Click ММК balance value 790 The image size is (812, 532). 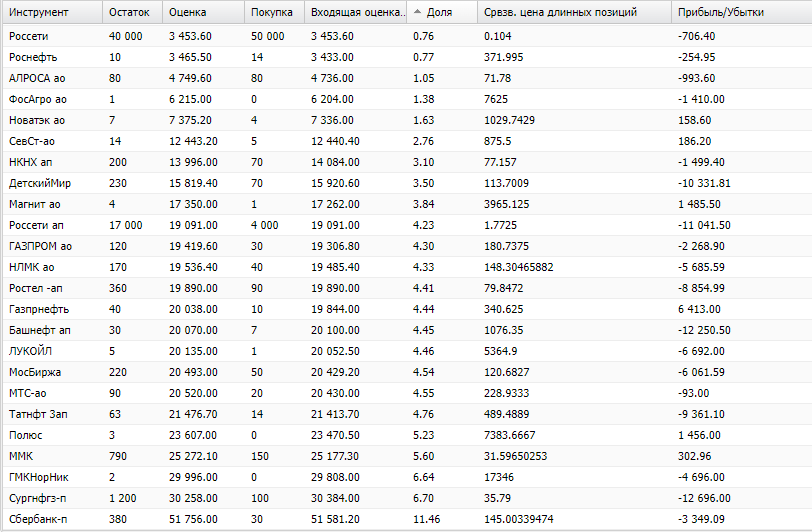pos(118,456)
